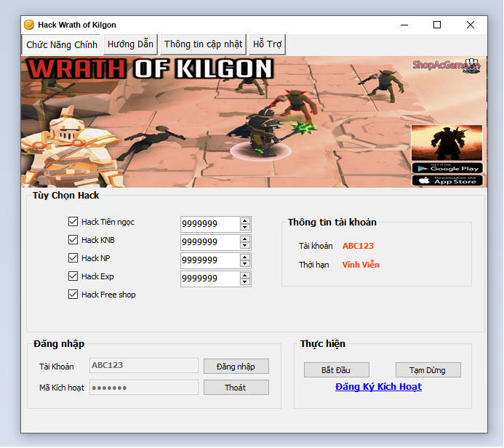Open the Hướng Dẫn tab
This screenshot has width=504, height=448.
130,44
